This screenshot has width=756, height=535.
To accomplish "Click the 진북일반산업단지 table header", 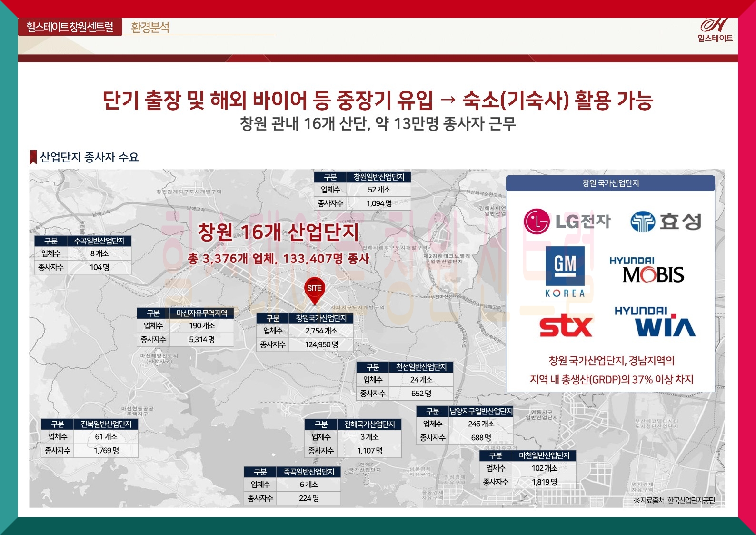I will pos(106,424).
